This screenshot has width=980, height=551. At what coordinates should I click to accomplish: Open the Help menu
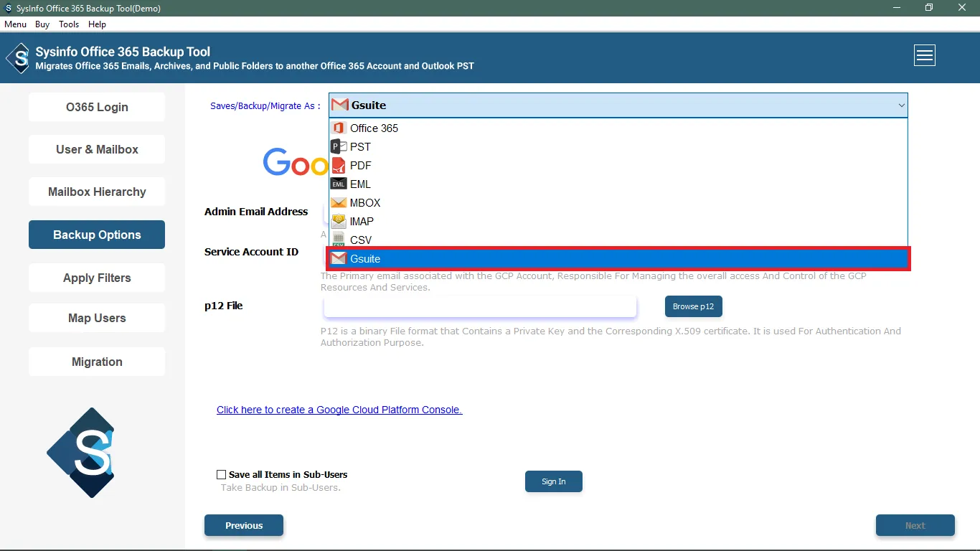pyautogui.click(x=97, y=24)
